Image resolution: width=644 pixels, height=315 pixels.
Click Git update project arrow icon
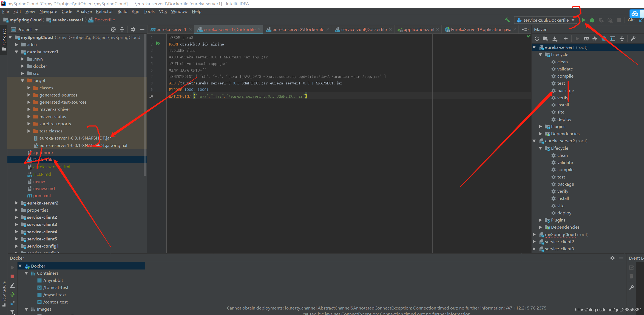click(x=641, y=20)
